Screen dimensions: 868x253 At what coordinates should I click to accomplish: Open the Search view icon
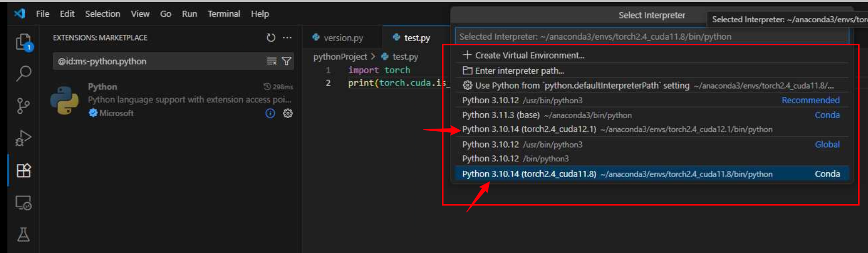click(x=23, y=73)
